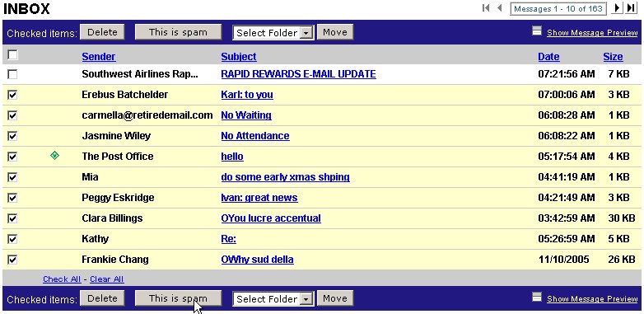This screenshot has height=314, width=644.
Task: Open RAPID REWARDS E-MAIL UPDATE message
Action: [x=299, y=74]
